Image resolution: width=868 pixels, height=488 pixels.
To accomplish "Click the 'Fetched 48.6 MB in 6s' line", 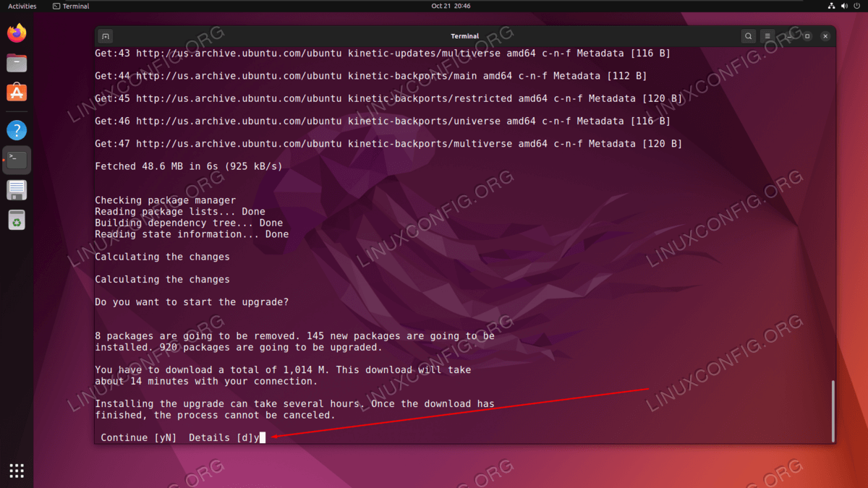I will pyautogui.click(x=189, y=166).
